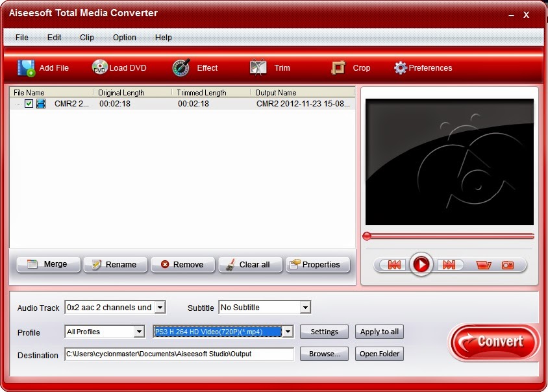Play the preview video
This screenshot has height=392, width=548.
click(x=421, y=265)
